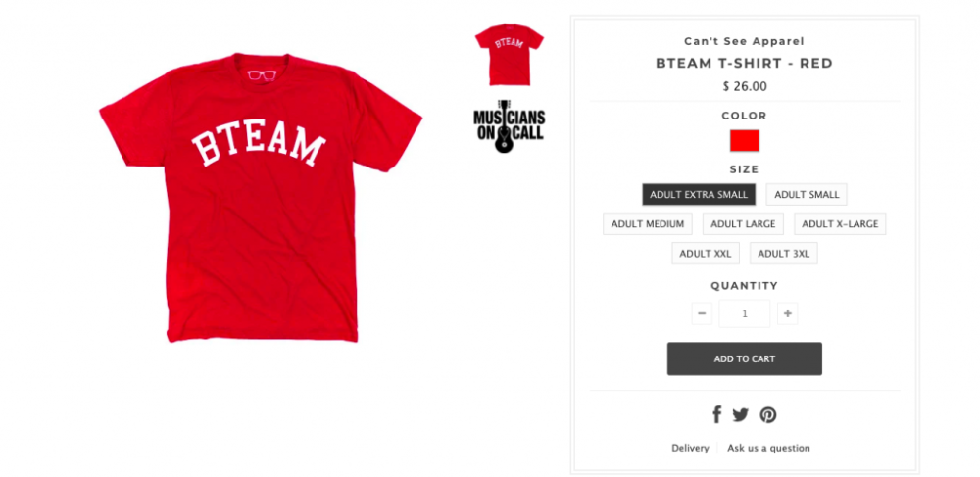Viewport: 980px width, 477px height.
Task: Decrease quantity with minus button
Action: coord(702,313)
